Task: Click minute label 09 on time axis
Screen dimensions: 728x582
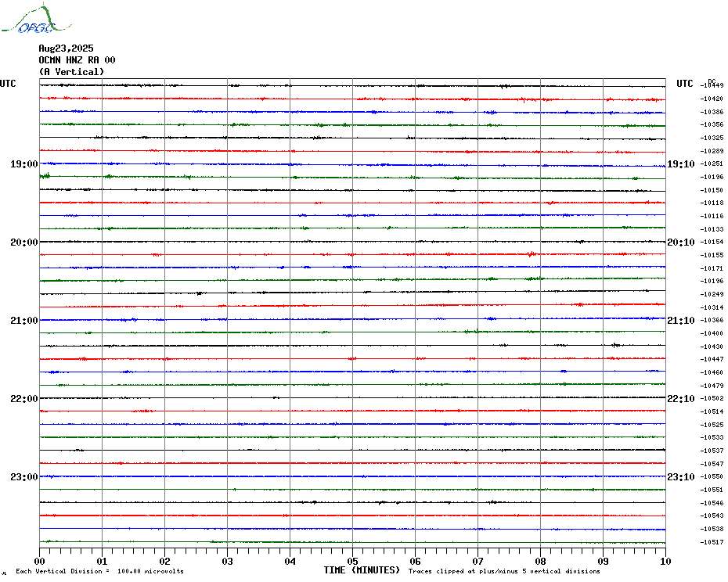Action: point(603,561)
